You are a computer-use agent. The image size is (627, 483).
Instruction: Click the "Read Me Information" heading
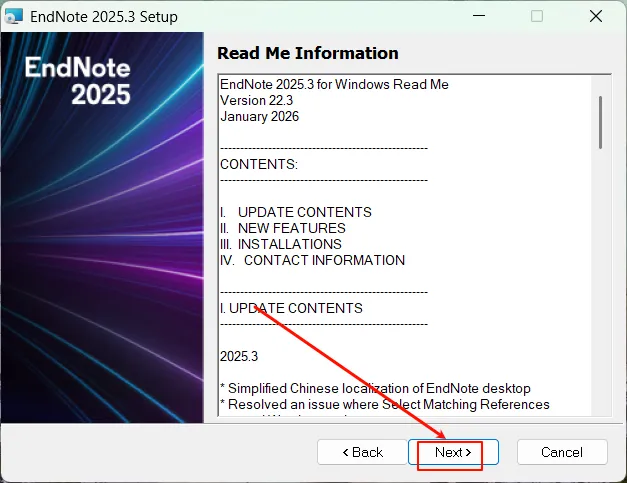[x=308, y=53]
